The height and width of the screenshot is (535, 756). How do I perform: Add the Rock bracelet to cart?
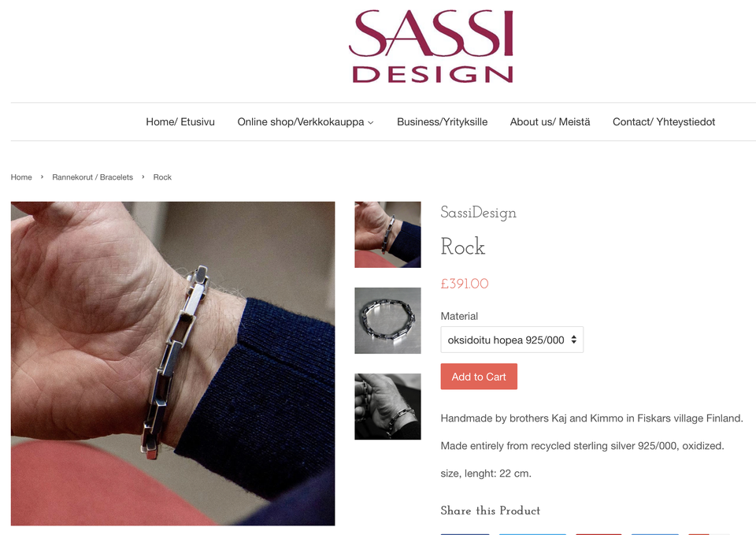(479, 377)
